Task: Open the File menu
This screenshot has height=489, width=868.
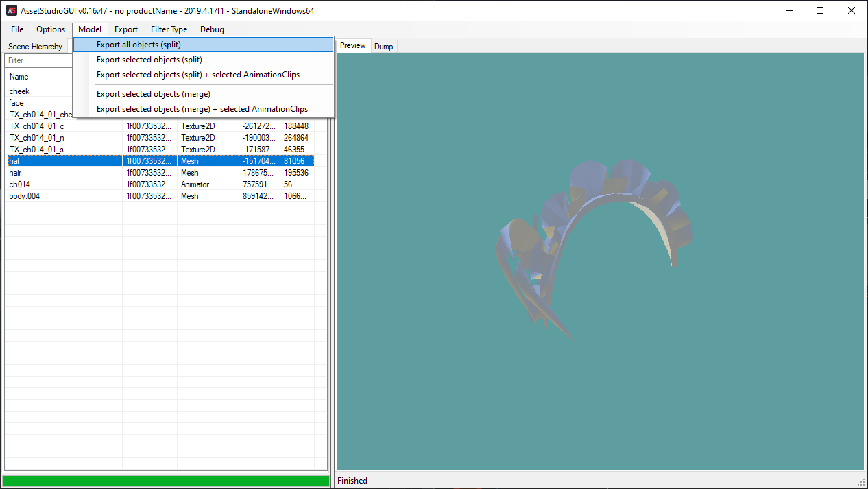Action: click(17, 29)
